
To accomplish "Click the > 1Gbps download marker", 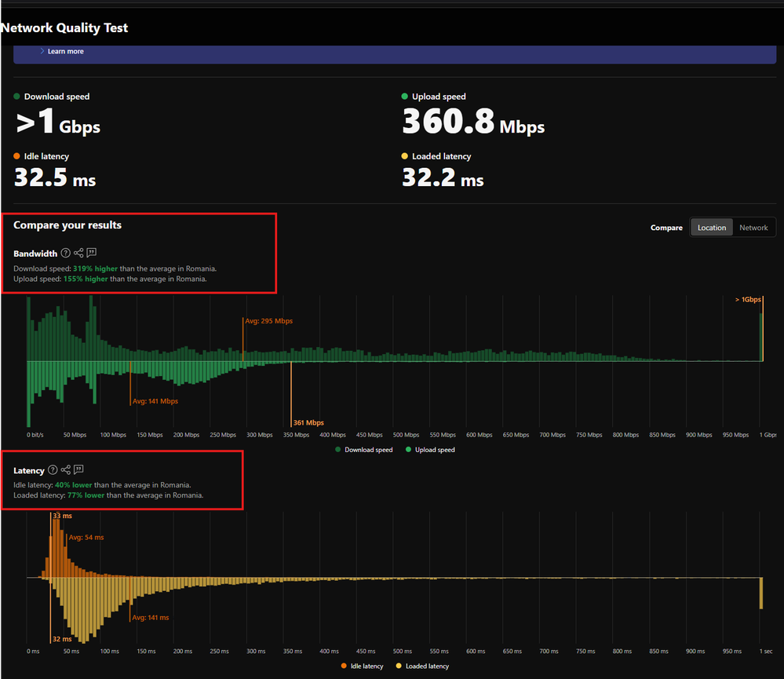I will pyautogui.click(x=747, y=300).
